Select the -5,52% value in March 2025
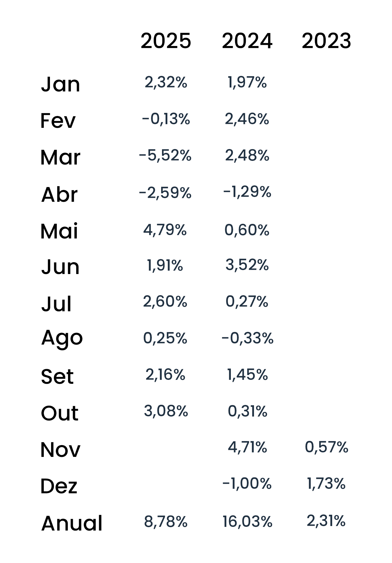The width and height of the screenshot is (392, 563). pos(165,155)
